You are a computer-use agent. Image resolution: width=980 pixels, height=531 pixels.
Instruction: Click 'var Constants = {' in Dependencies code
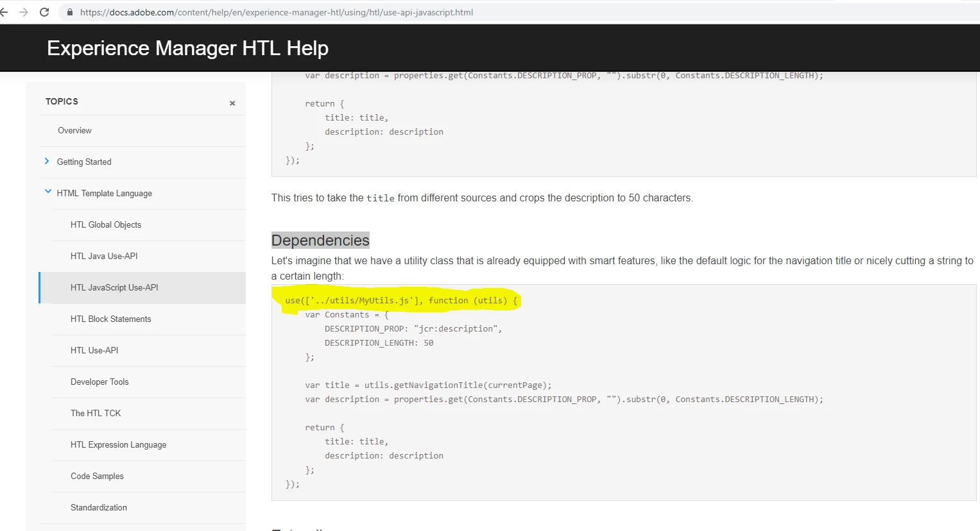click(347, 315)
